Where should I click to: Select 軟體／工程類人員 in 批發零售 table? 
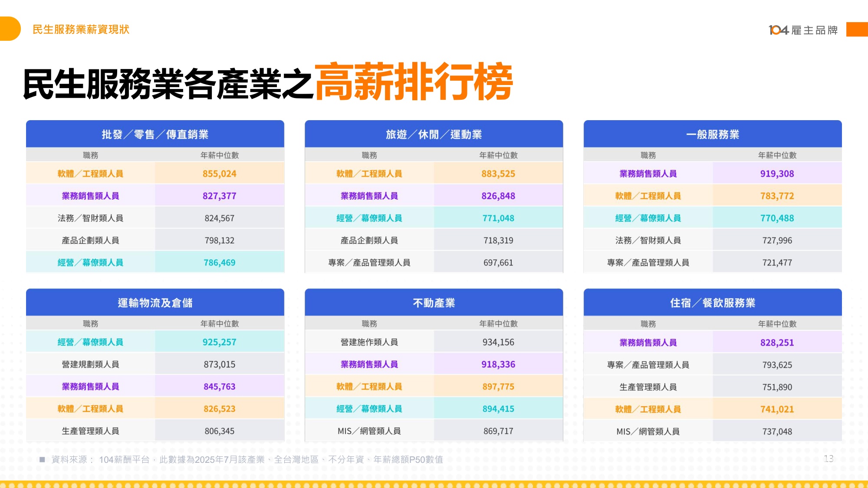tap(90, 174)
